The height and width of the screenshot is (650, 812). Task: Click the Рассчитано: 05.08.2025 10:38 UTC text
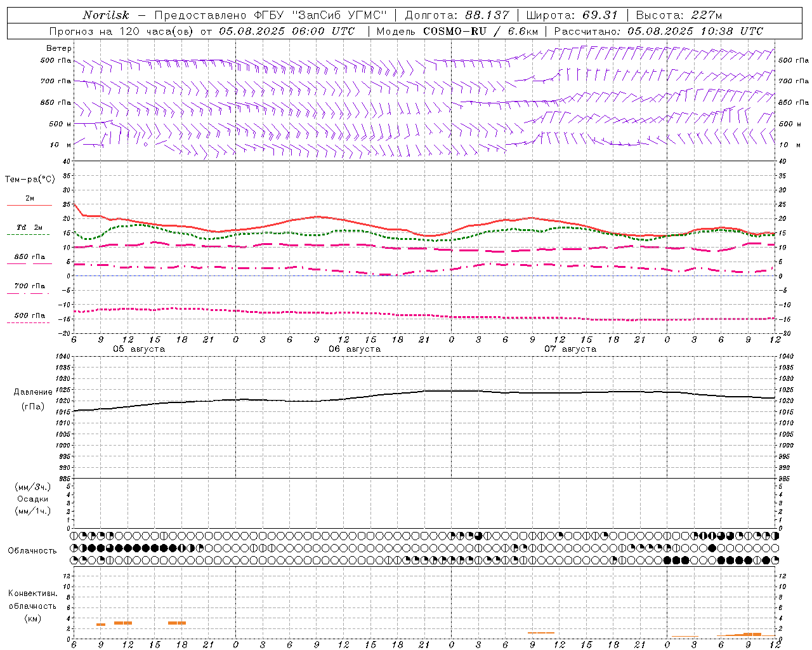pos(658,31)
